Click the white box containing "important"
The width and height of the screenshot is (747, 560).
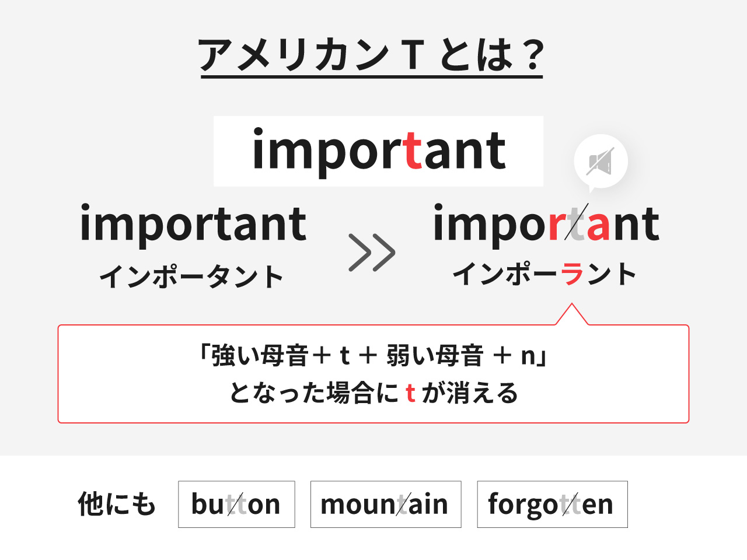(378, 151)
